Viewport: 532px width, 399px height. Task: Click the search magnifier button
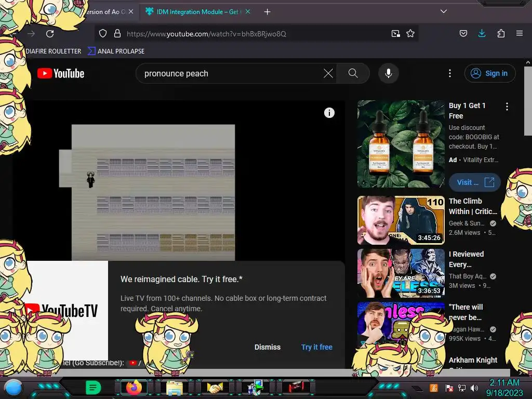353,73
